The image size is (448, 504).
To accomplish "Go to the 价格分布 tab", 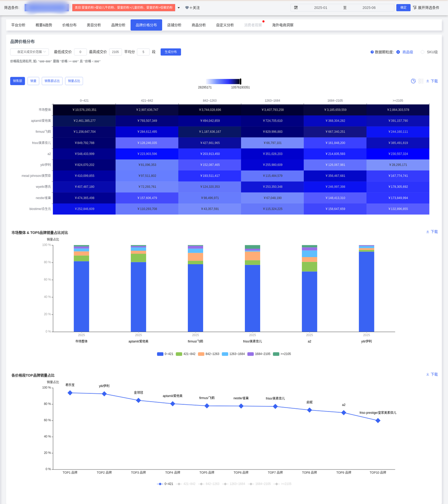I will [x=69, y=25].
